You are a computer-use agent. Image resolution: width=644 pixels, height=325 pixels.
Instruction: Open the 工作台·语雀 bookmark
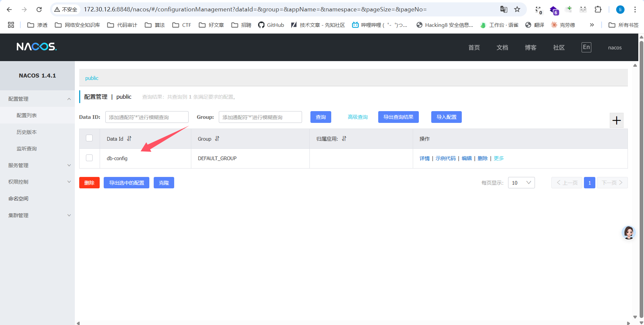[x=499, y=25]
